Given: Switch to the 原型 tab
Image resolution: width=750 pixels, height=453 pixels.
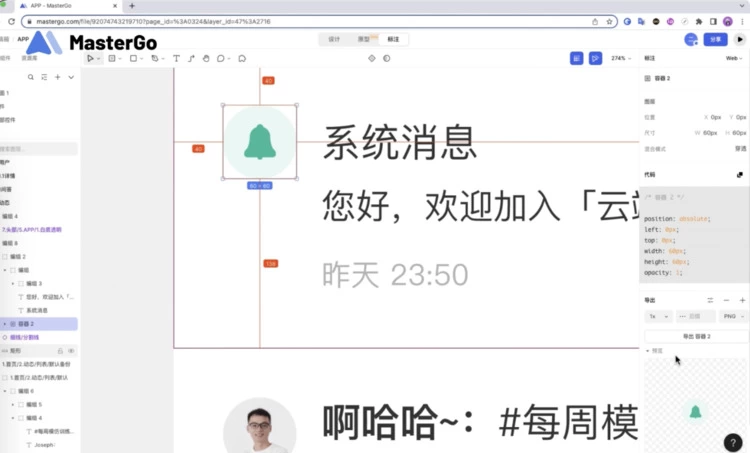Looking at the screenshot, I should pyautogui.click(x=364, y=39).
